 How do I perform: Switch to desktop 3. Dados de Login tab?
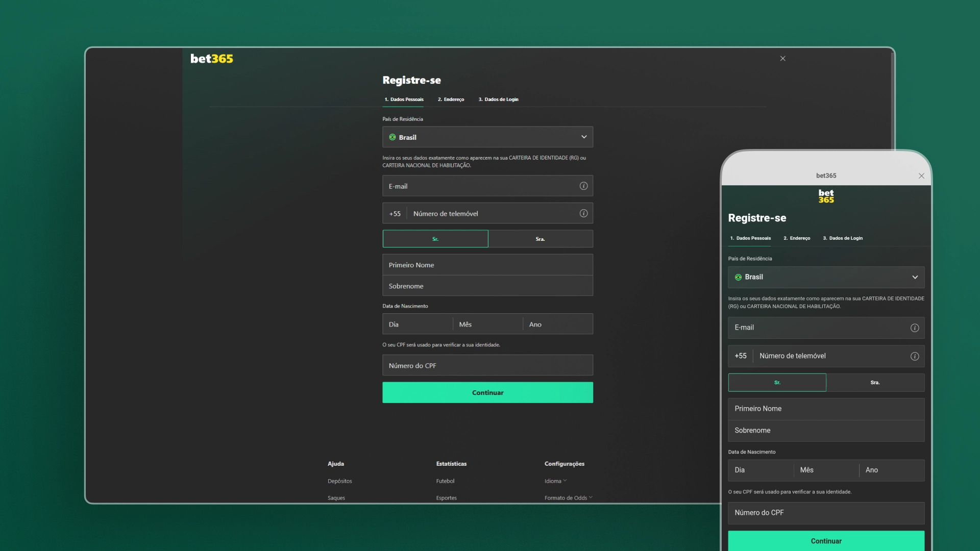point(498,99)
